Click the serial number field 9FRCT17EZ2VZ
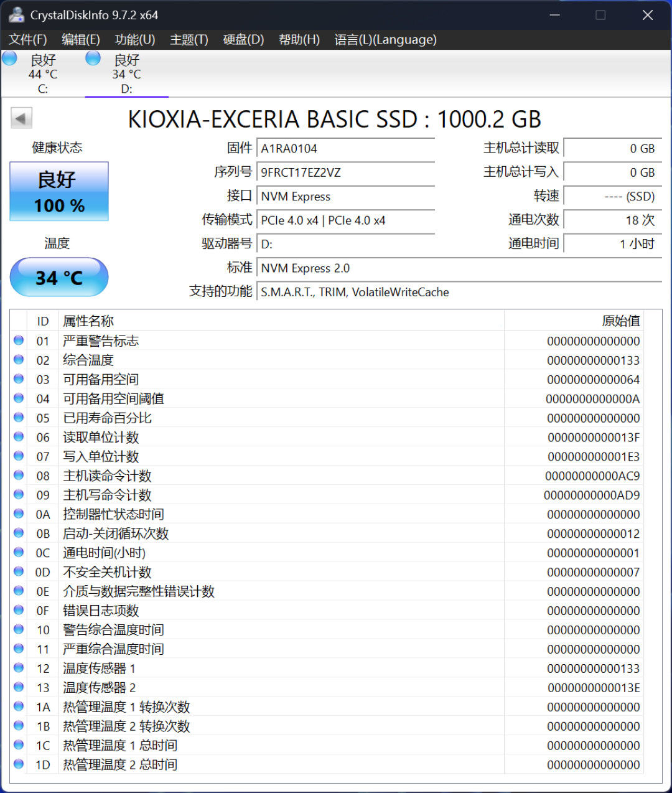This screenshot has width=672, height=793. point(345,172)
